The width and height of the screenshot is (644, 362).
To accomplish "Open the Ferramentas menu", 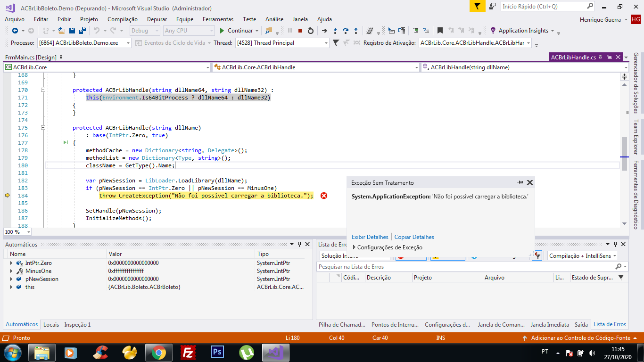I will pos(218,19).
